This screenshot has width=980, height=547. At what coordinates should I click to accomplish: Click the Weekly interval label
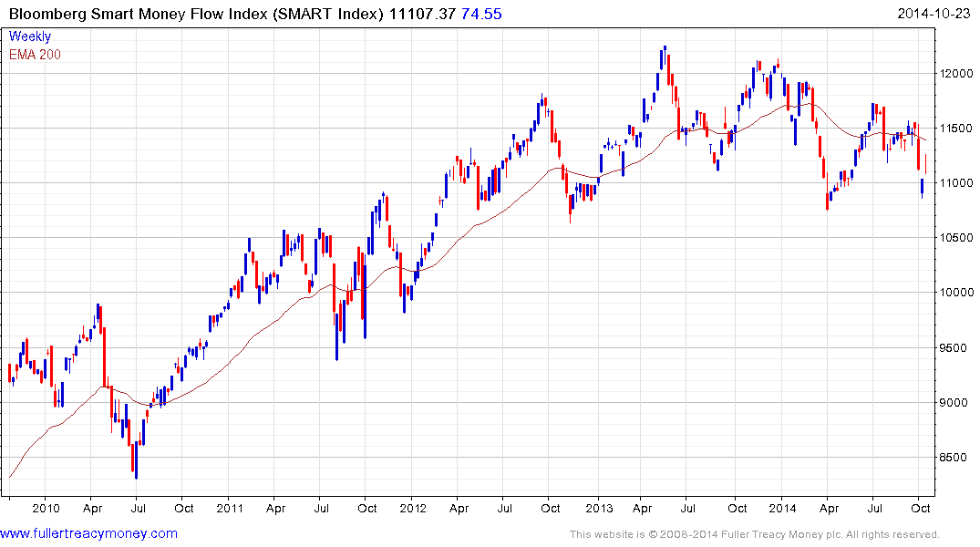tap(30, 36)
